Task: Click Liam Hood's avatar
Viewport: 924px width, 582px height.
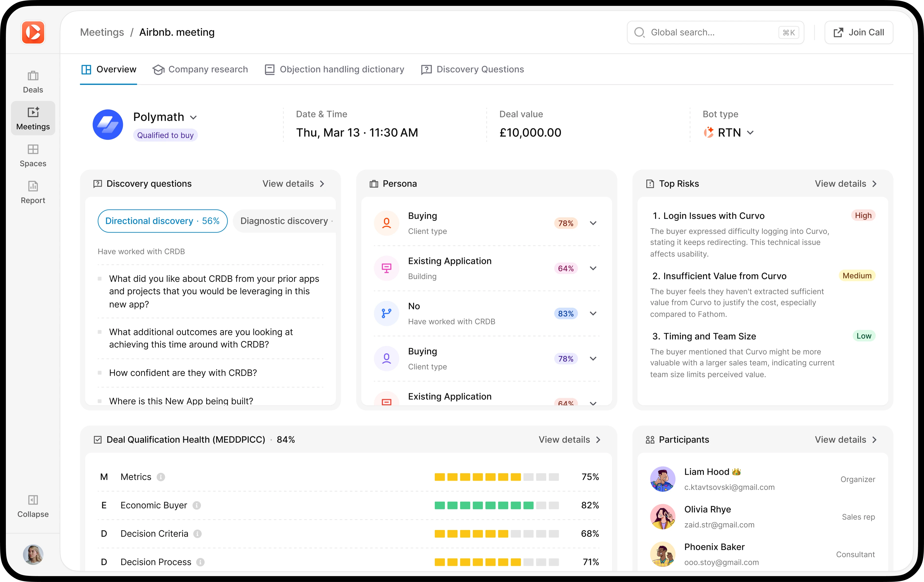Action: (x=663, y=479)
